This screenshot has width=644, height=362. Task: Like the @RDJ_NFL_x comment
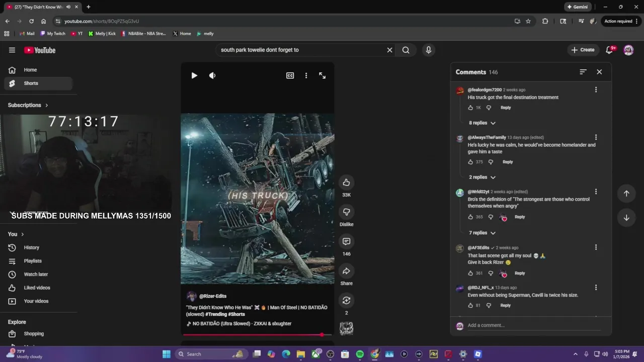(470, 306)
